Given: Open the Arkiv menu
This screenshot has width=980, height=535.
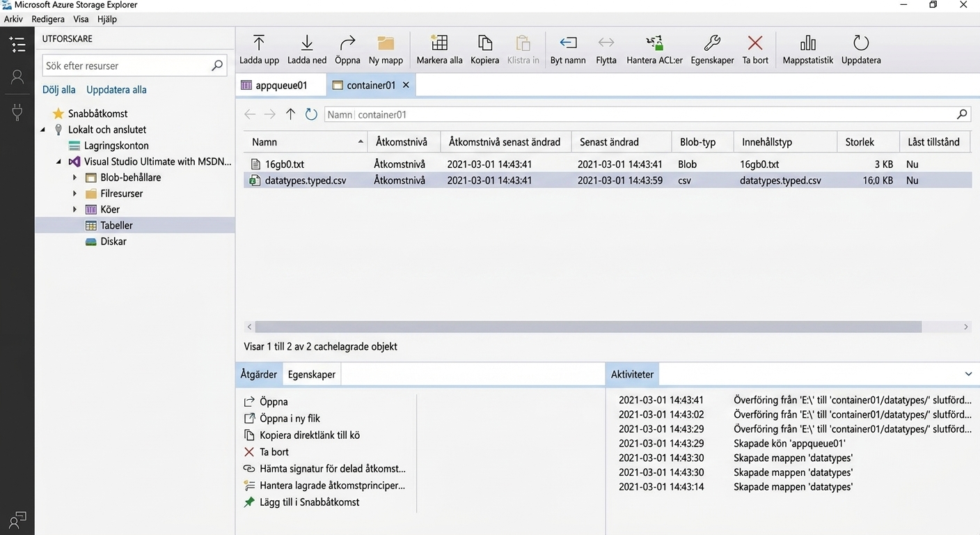Looking at the screenshot, I should [x=13, y=20].
